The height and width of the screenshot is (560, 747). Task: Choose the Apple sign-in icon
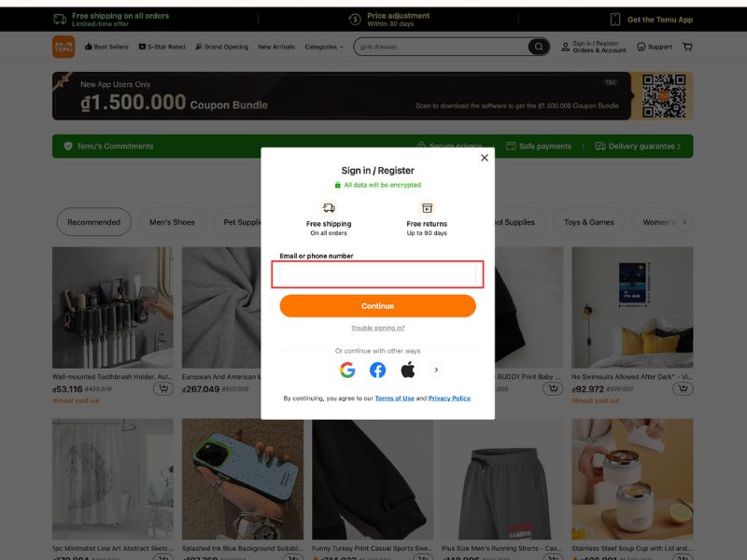coord(407,370)
